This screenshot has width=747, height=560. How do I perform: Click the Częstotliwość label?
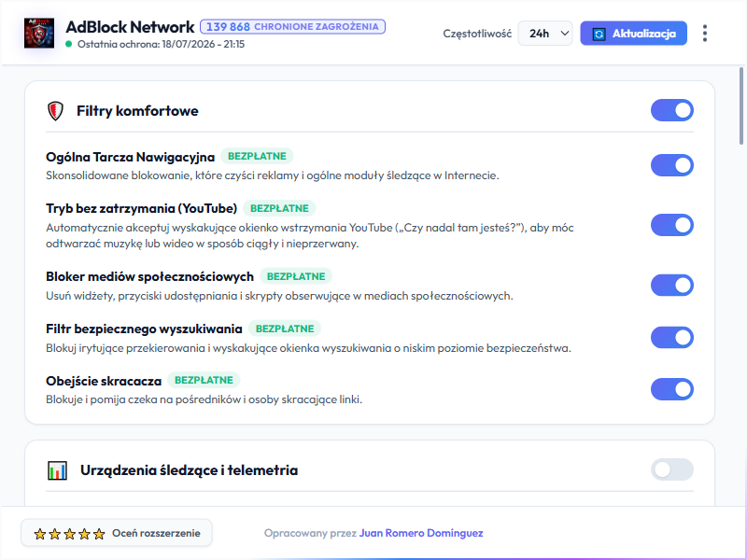[x=477, y=34]
